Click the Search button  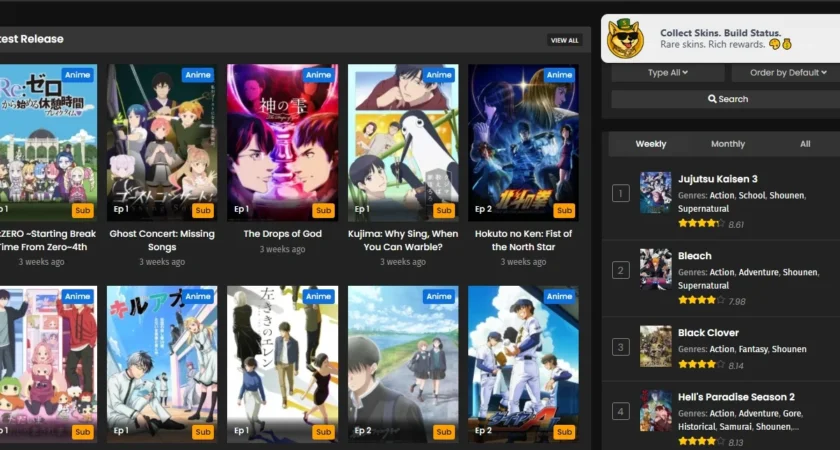pos(728,99)
